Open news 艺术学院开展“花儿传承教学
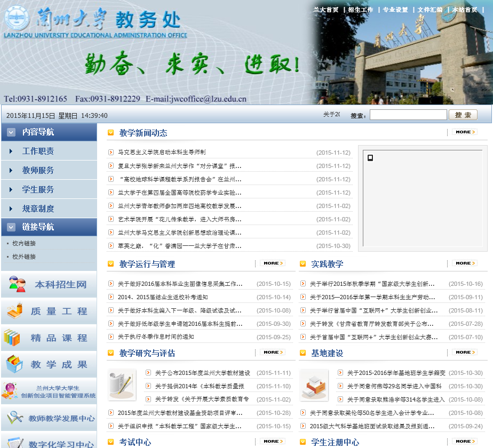493x448 pixels. 179,219
